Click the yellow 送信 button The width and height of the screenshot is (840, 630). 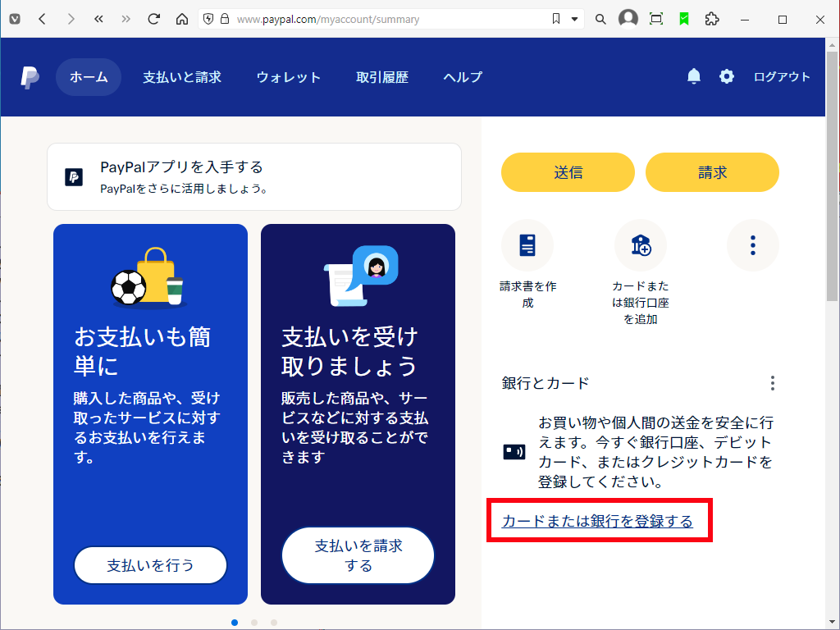[568, 172]
